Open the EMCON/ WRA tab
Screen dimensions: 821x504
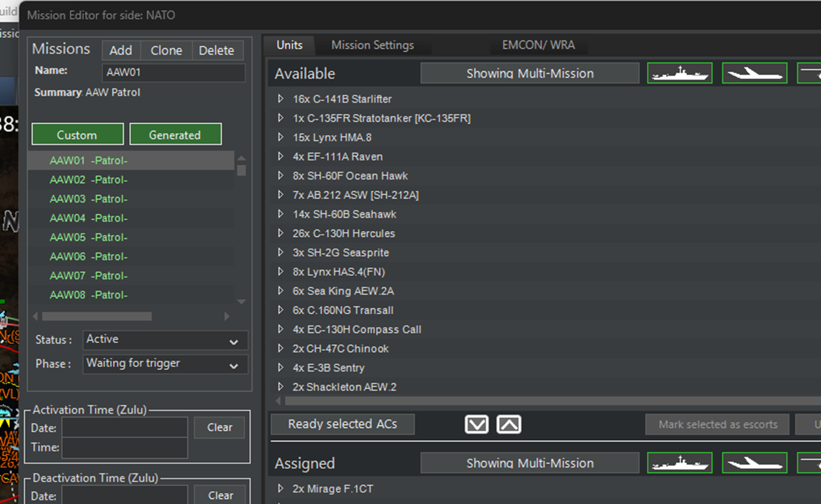[x=538, y=45]
